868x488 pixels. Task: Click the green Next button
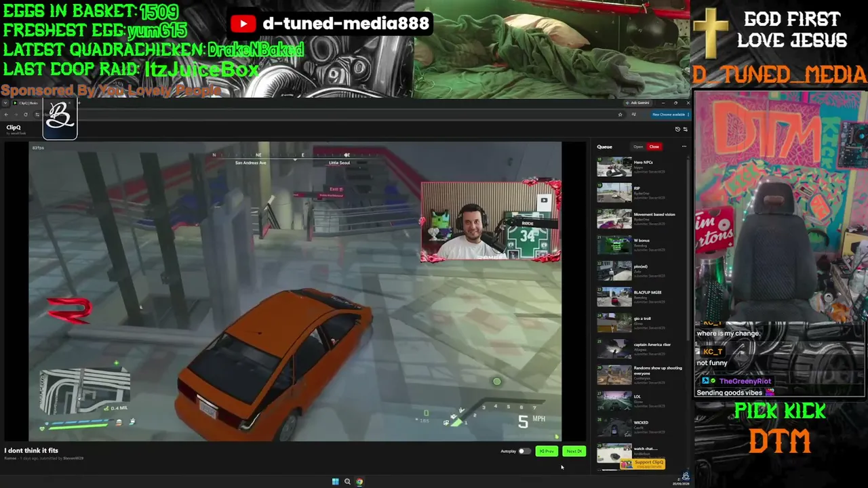pyautogui.click(x=574, y=451)
